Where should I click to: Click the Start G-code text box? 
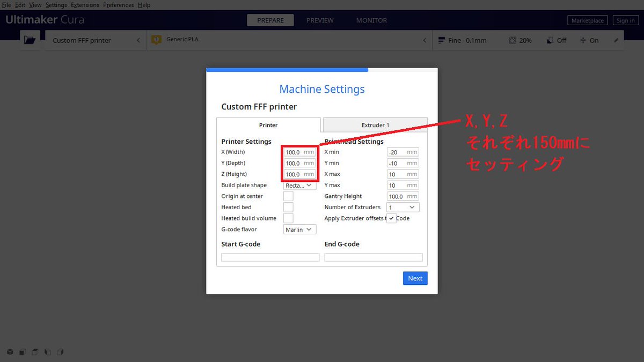(x=270, y=257)
